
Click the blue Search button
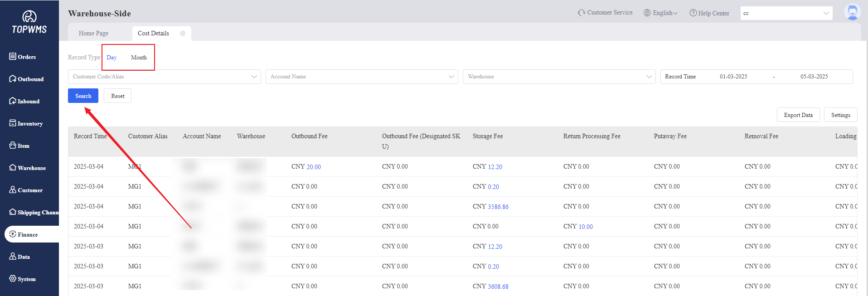click(83, 96)
